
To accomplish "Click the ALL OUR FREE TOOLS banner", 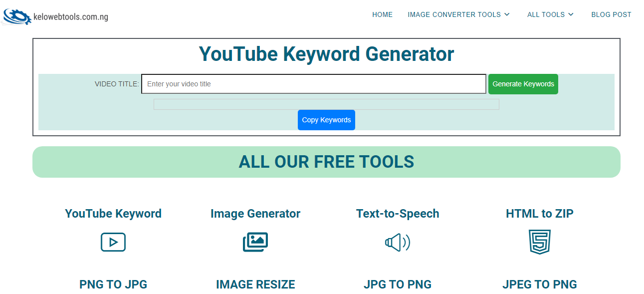I will coord(326,162).
